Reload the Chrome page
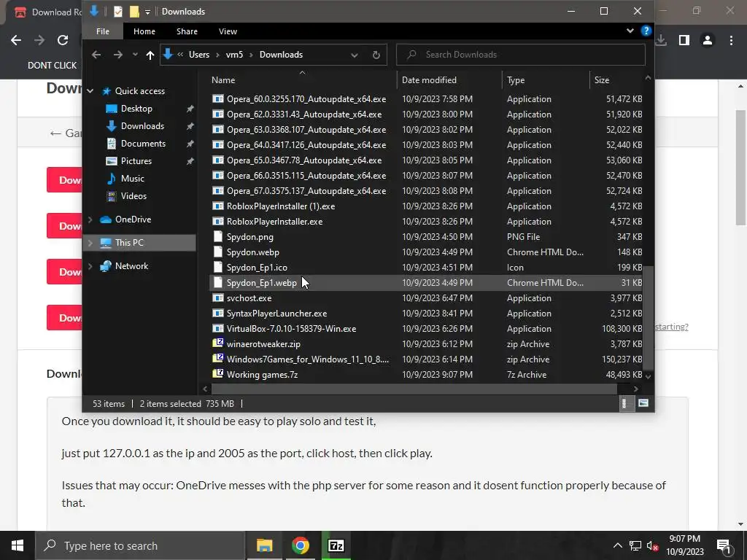This screenshot has width=747, height=560. 63,40
